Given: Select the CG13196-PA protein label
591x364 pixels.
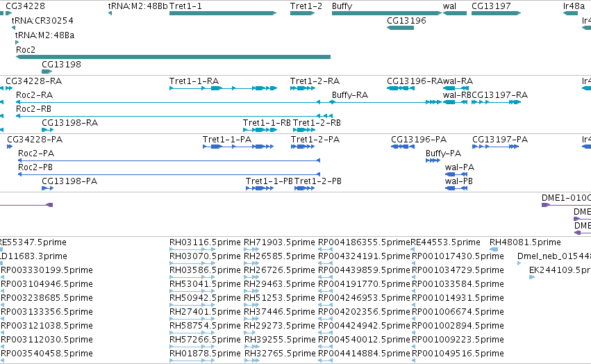Looking at the screenshot, I should click(419, 140).
